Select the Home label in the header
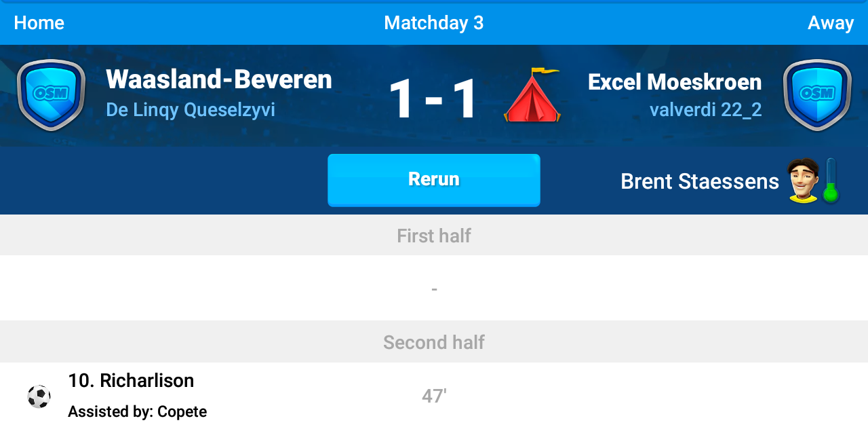 click(39, 23)
